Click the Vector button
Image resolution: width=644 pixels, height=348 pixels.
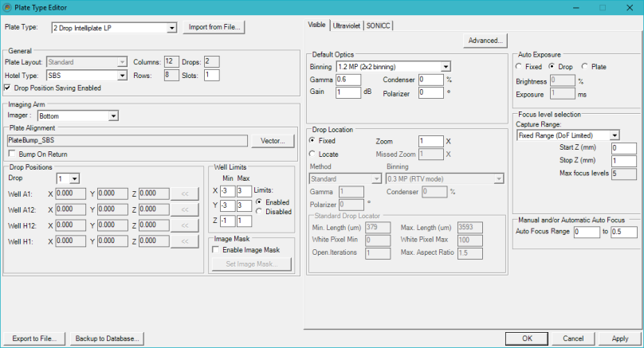pyautogui.click(x=273, y=141)
